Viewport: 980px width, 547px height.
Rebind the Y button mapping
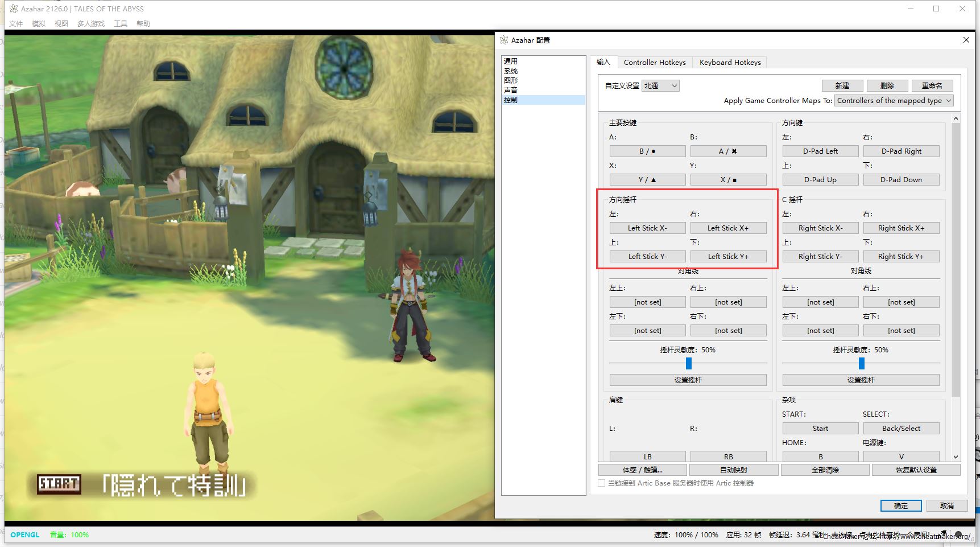[729, 180]
